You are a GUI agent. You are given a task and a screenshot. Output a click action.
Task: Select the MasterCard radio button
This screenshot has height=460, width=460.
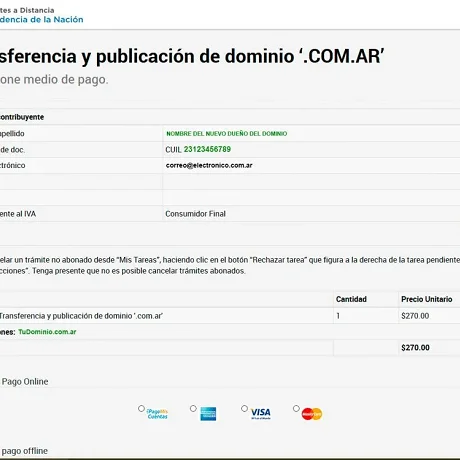tap(296, 408)
